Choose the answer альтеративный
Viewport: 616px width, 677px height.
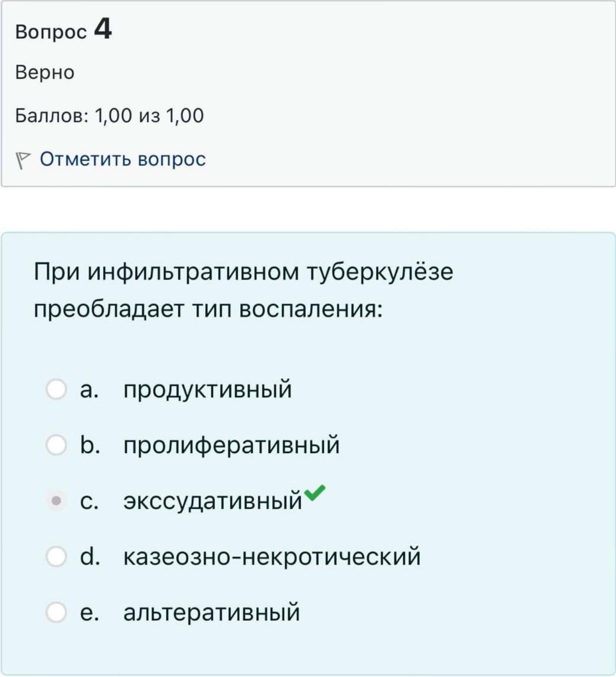pos(212,612)
